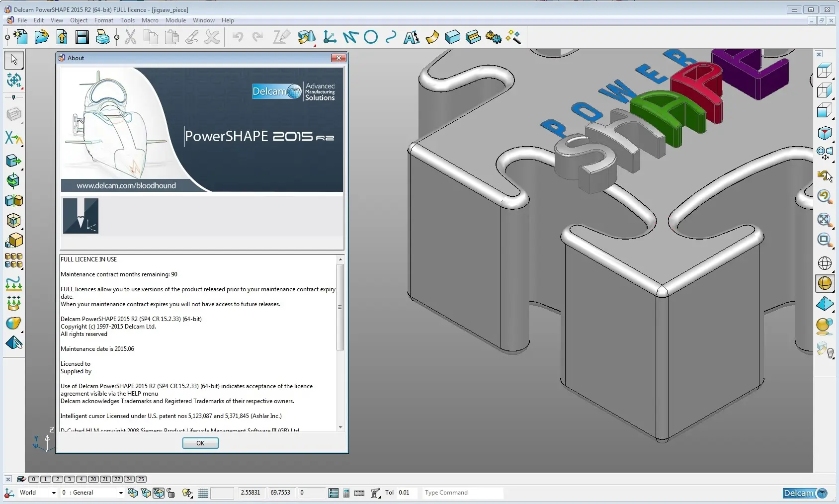Screen dimensions: 839x504
Task: Open the Object menu
Action: [79, 20]
